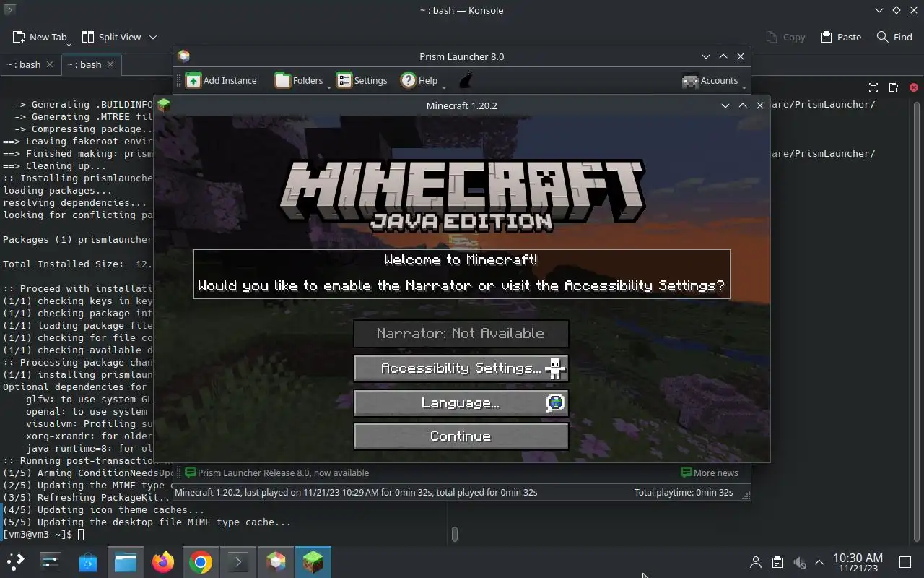The image size is (924, 578).
Task: Maximize the Prism Launcher window
Action: [723, 56]
